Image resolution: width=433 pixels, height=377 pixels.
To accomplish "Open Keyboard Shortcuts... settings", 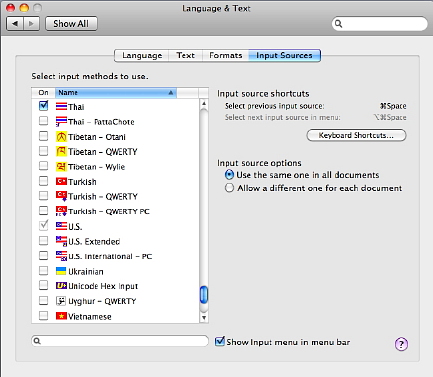I will (x=356, y=135).
